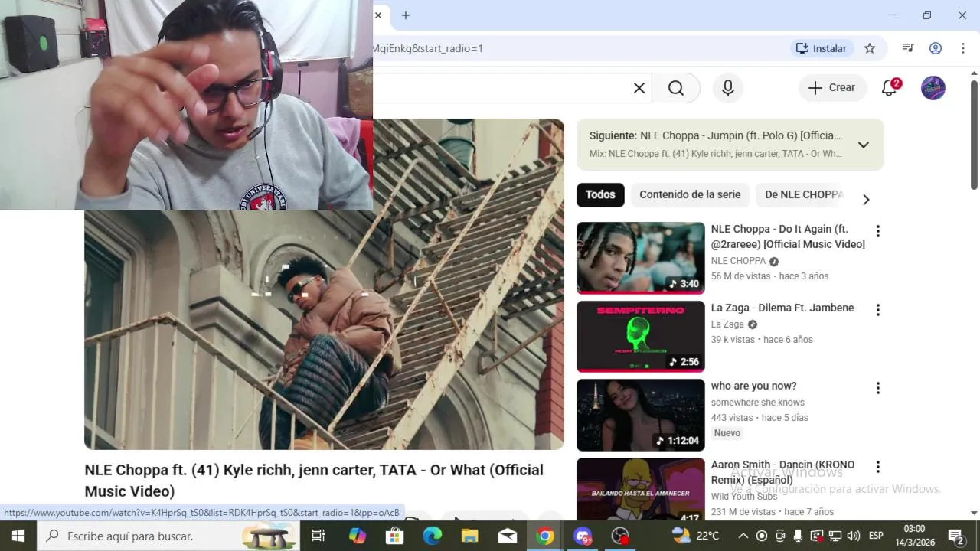Open options menu for who are you now
This screenshot has height=551, width=980.
point(878,388)
